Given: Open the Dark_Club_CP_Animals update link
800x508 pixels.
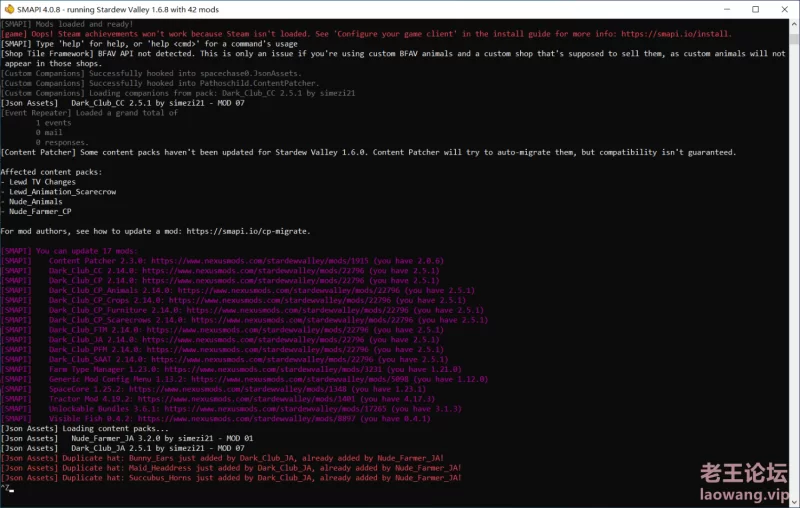Looking at the screenshot, I should pyautogui.click(x=289, y=291).
